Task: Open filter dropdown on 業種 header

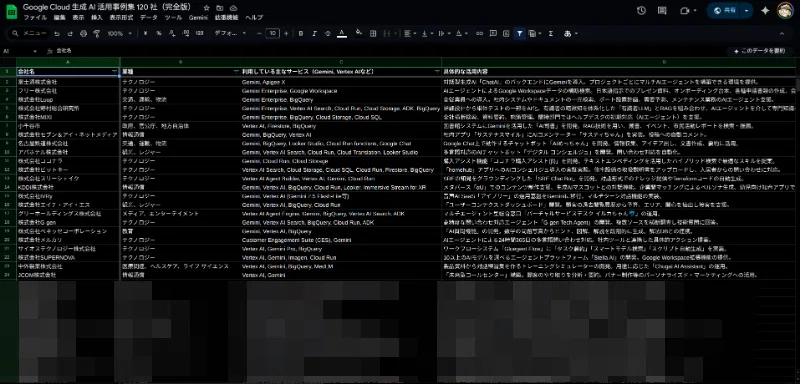Action: (x=236, y=71)
